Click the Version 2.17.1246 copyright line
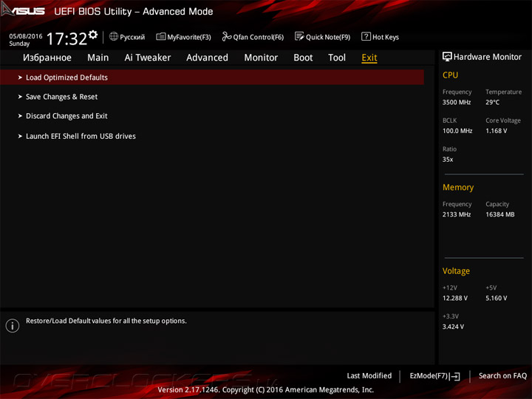The image size is (532, 399). click(x=266, y=390)
